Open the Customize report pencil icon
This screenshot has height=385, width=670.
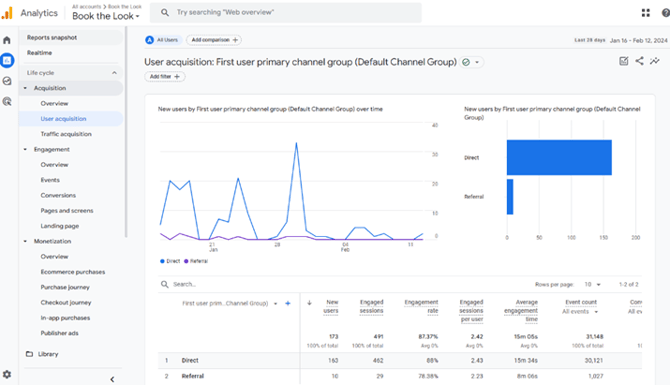pos(624,61)
